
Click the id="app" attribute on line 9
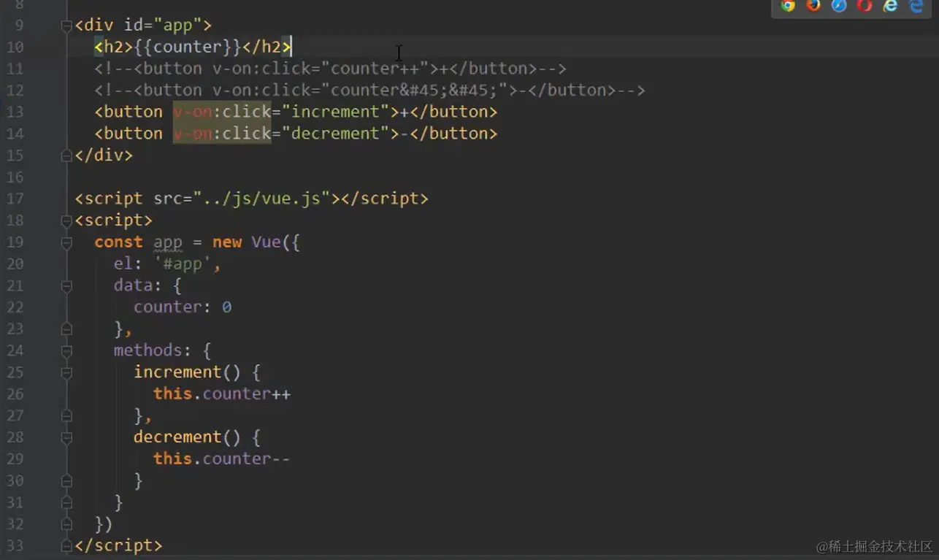point(163,26)
